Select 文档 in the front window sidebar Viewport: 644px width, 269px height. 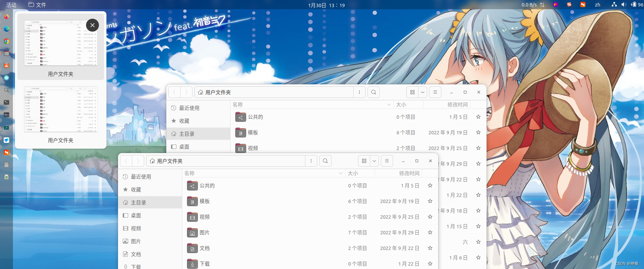click(x=151, y=254)
